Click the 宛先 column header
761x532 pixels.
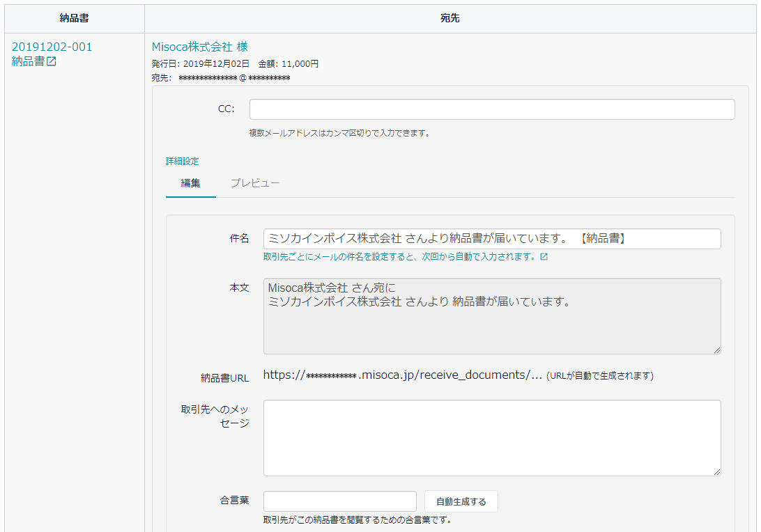coord(450,18)
